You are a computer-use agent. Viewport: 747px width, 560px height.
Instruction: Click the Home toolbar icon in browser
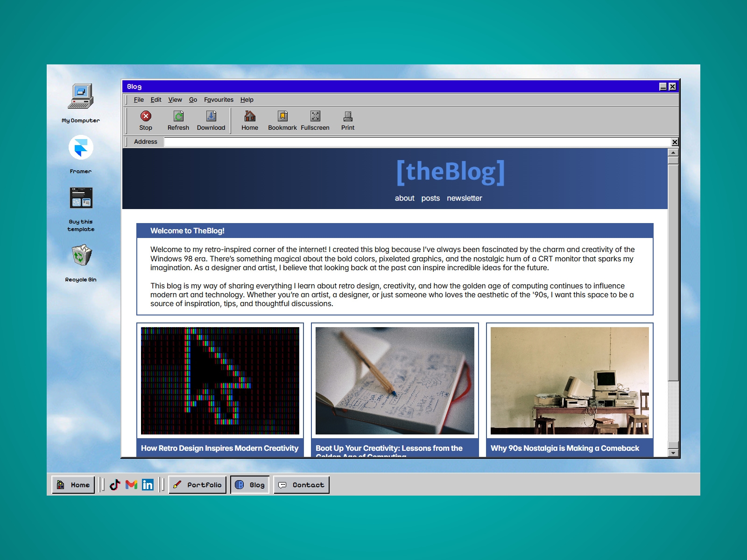(x=250, y=116)
